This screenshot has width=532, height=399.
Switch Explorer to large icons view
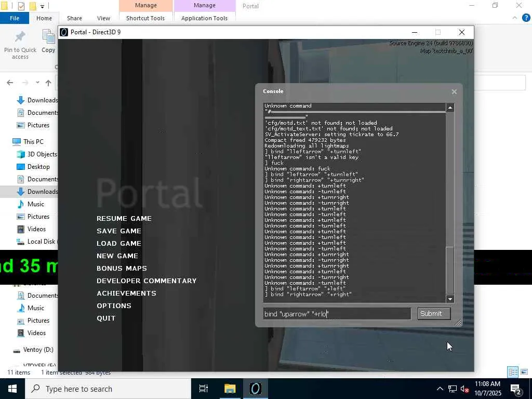coord(524,372)
